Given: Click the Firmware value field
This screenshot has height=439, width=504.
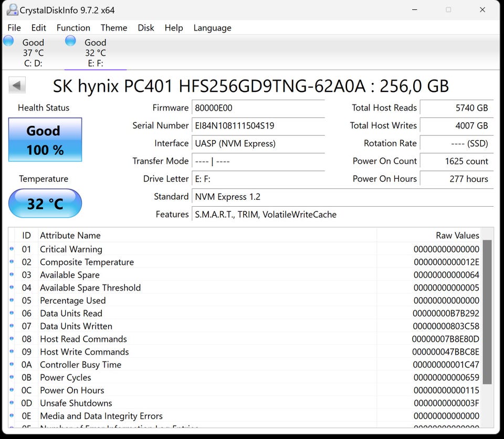Looking at the screenshot, I should [257, 108].
